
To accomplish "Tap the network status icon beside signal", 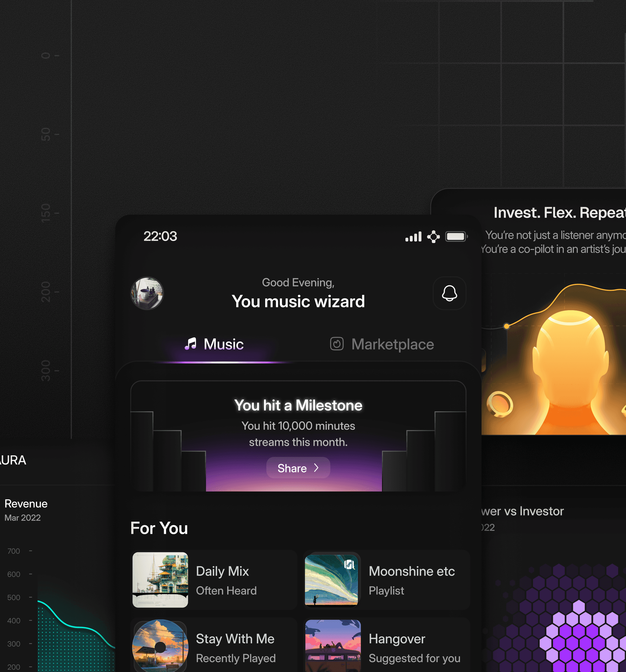I will [x=433, y=237].
